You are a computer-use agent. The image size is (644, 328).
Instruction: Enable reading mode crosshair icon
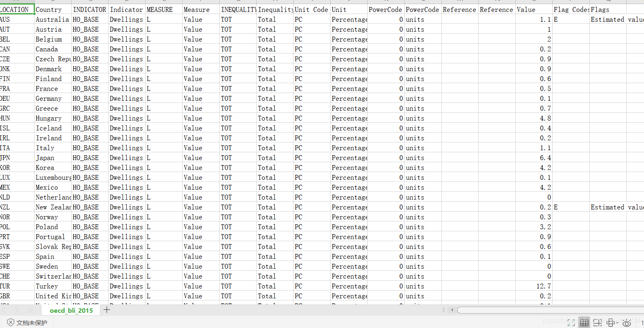point(611,323)
